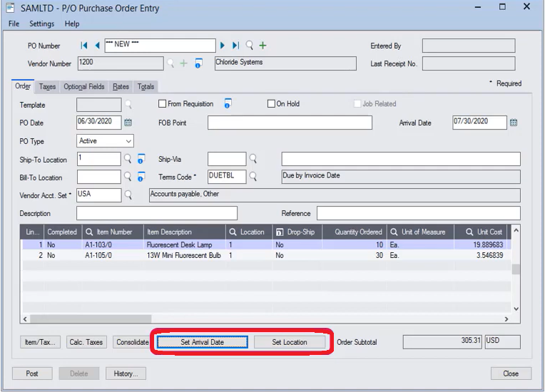Screen dimensions: 545x392
Task: Switch to the Taxes tab
Action: (47, 87)
